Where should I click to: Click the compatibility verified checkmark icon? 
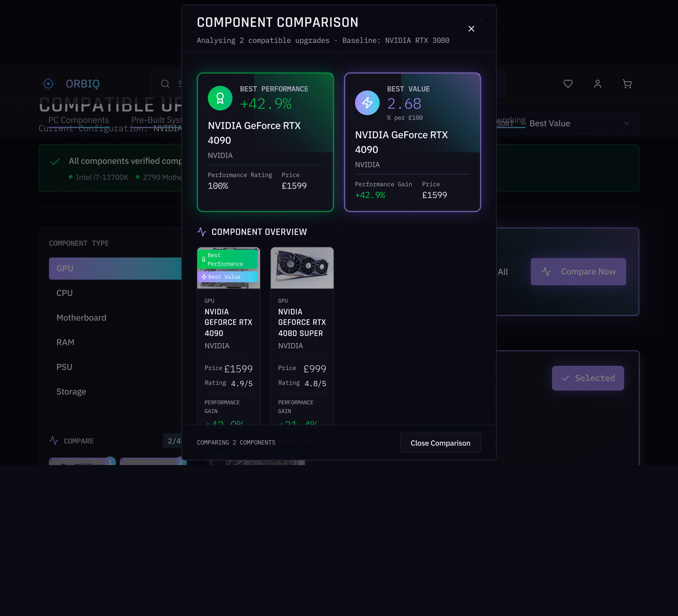55,161
